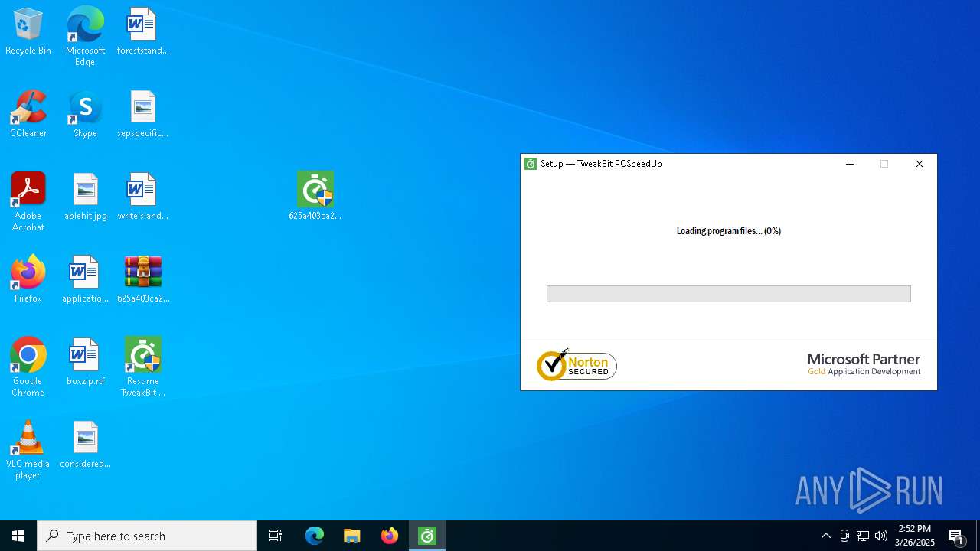Open the Recycle Bin desktop icon
980x551 pixels.
coord(28,32)
